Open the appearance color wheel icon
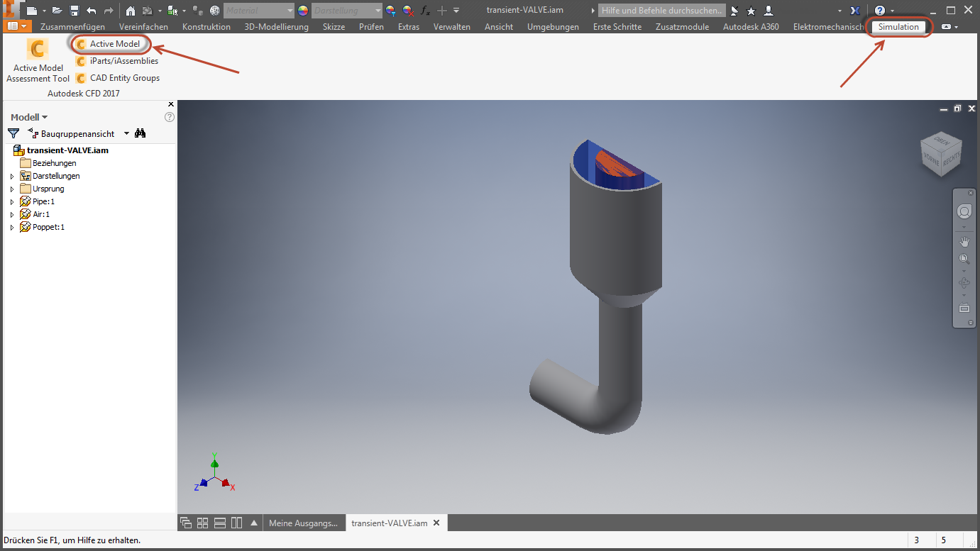980x551 pixels. pyautogui.click(x=303, y=11)
